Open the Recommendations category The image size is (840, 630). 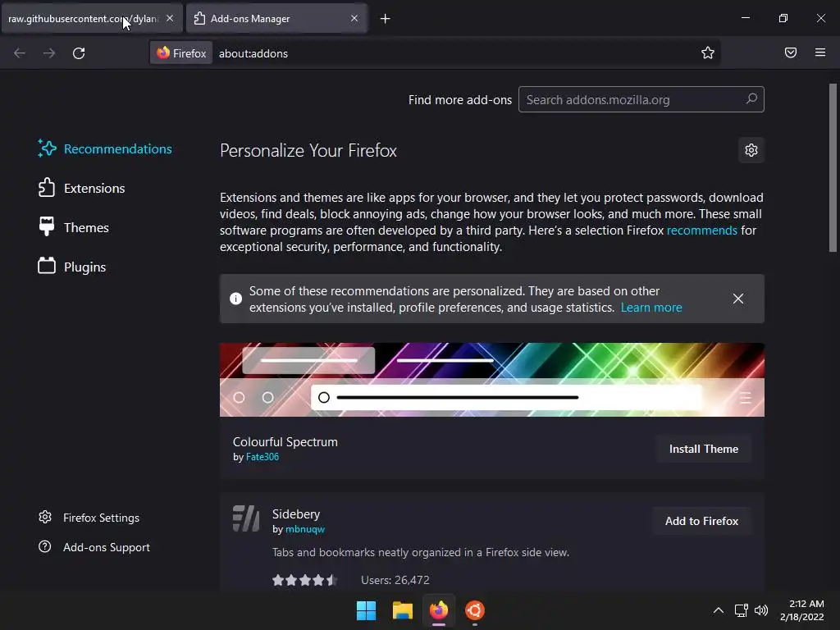coord(105,149)
